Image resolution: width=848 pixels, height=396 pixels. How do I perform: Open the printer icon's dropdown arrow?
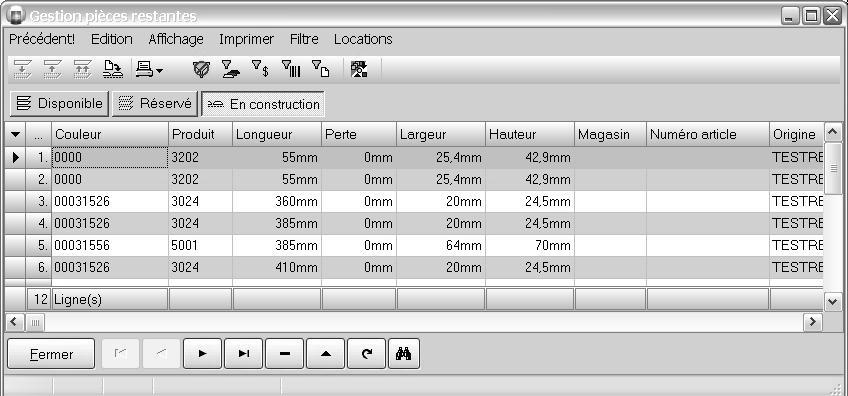pyautogui.click(x=160, y=70)
